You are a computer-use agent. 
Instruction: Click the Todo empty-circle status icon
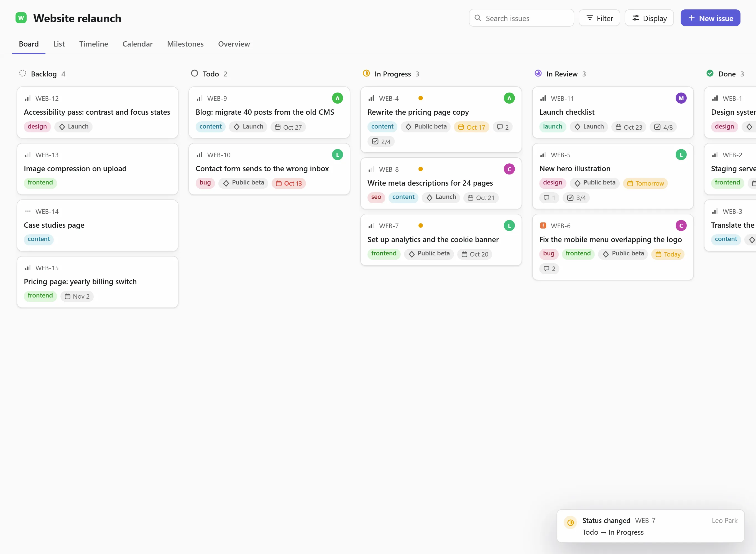click(x=195, y=73)
